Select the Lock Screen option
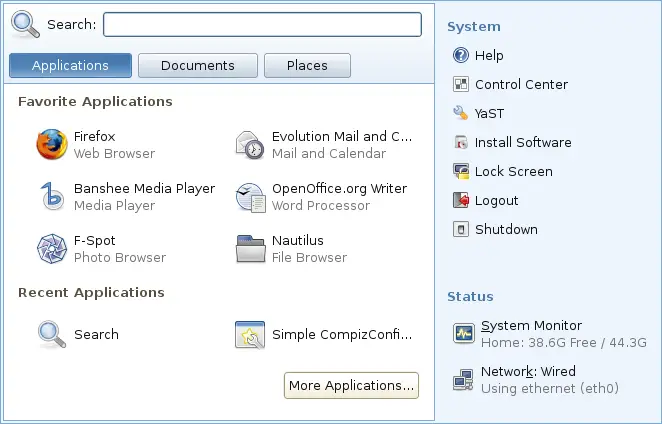Viewport: 662px width, 424px height. [x=461, y=171]
